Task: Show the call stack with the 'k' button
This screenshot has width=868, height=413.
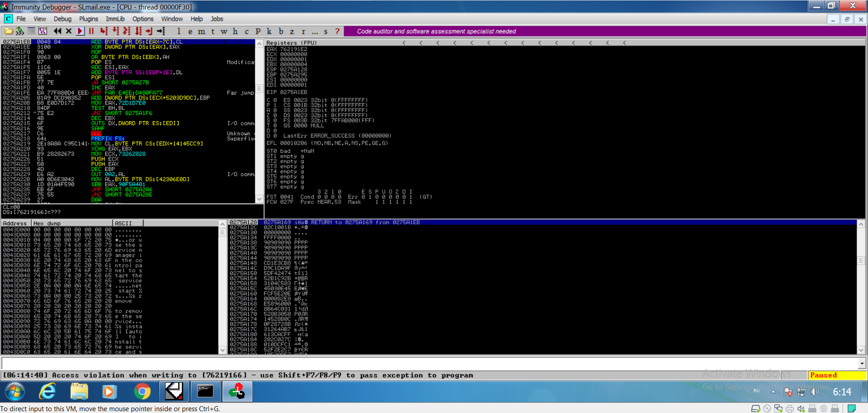Action: [270, 31]
